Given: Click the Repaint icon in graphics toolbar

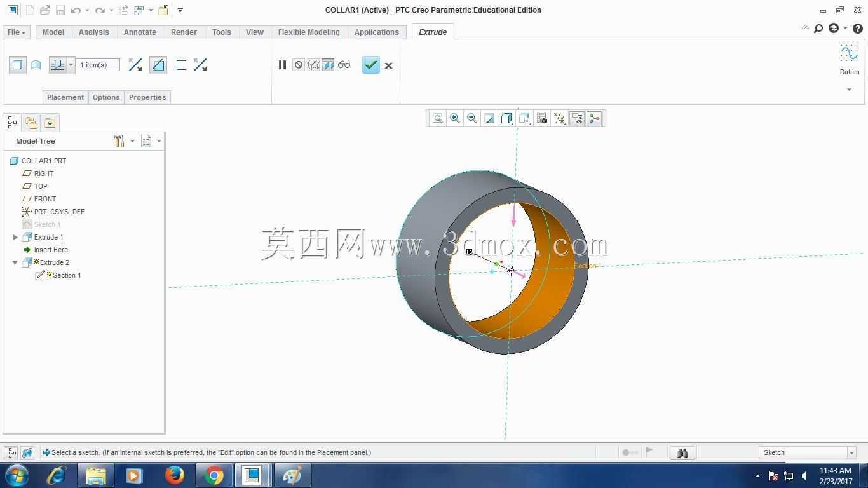Looking at the screenshot, I should tap(489, 118).
